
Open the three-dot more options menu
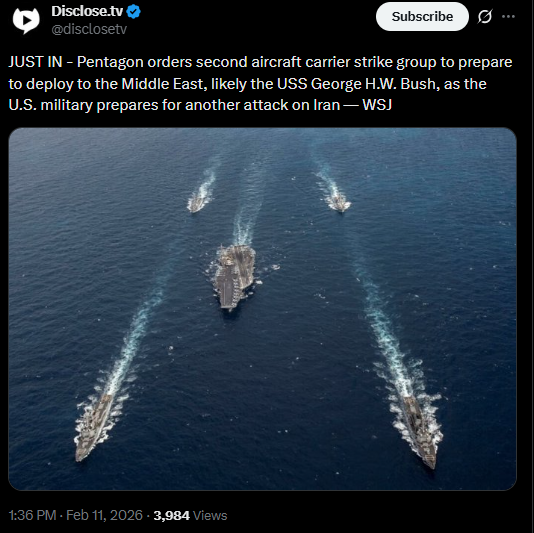[508, 16]
